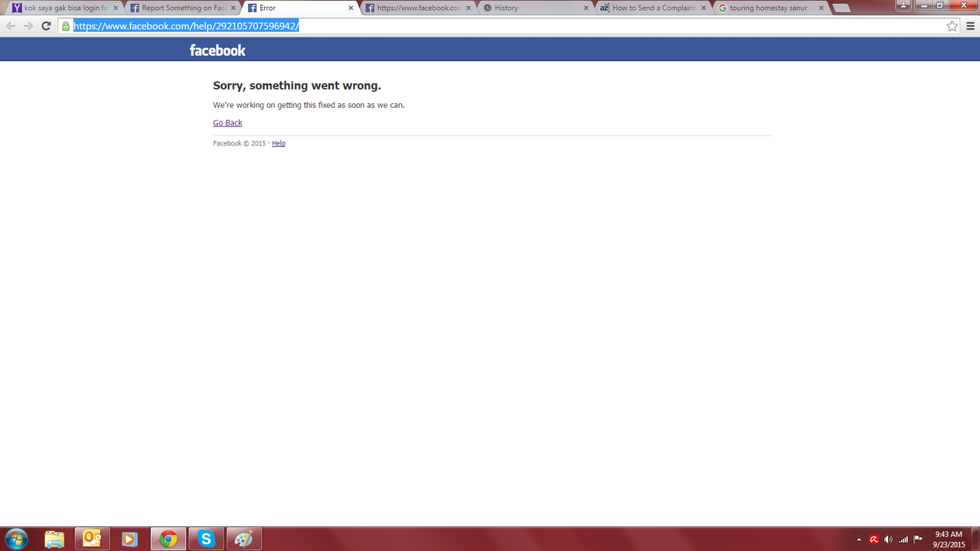Open the 'https://www.facebook.com' tab
Viewport: 980px width, 551px height.
tap(418, 8)
